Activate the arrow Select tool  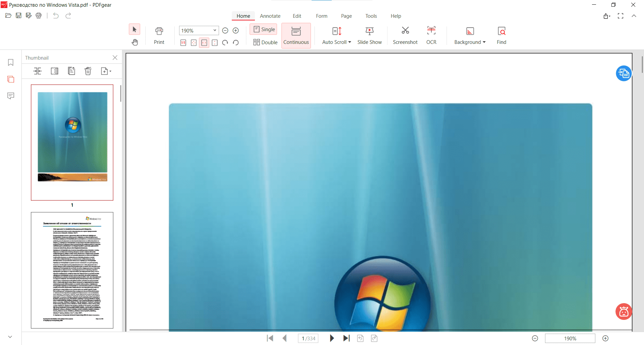(135, 29)
